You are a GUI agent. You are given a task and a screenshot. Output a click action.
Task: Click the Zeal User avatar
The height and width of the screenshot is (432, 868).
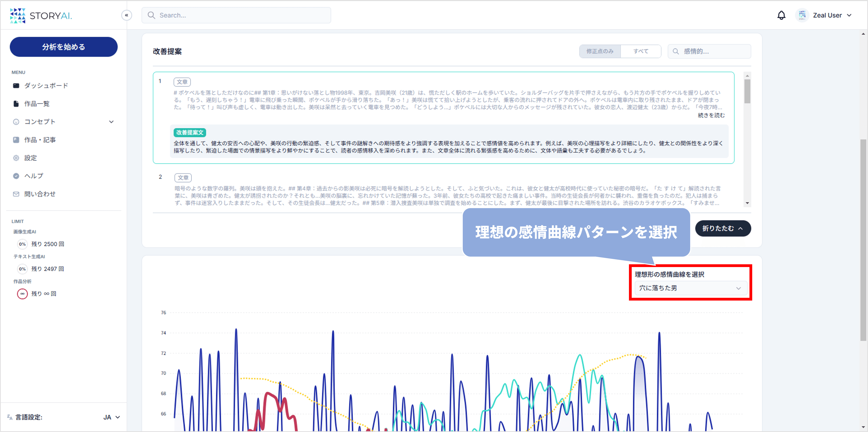[x=802, y=15]
